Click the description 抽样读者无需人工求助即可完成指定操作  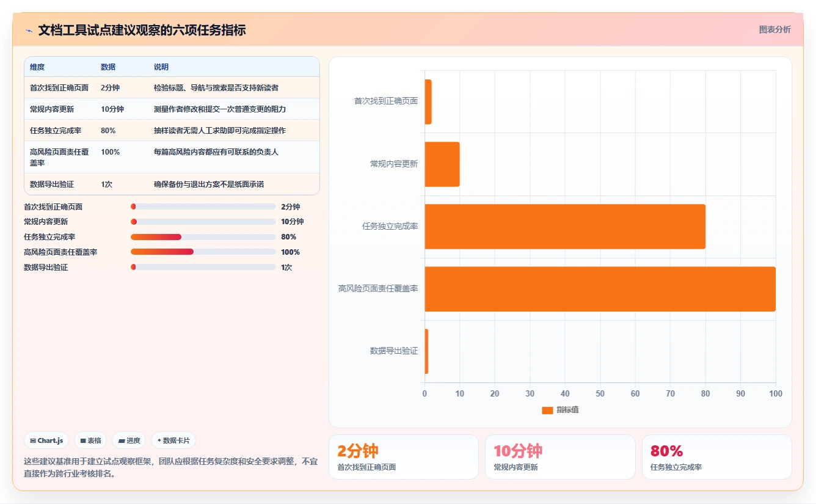[x=220, y=131]
